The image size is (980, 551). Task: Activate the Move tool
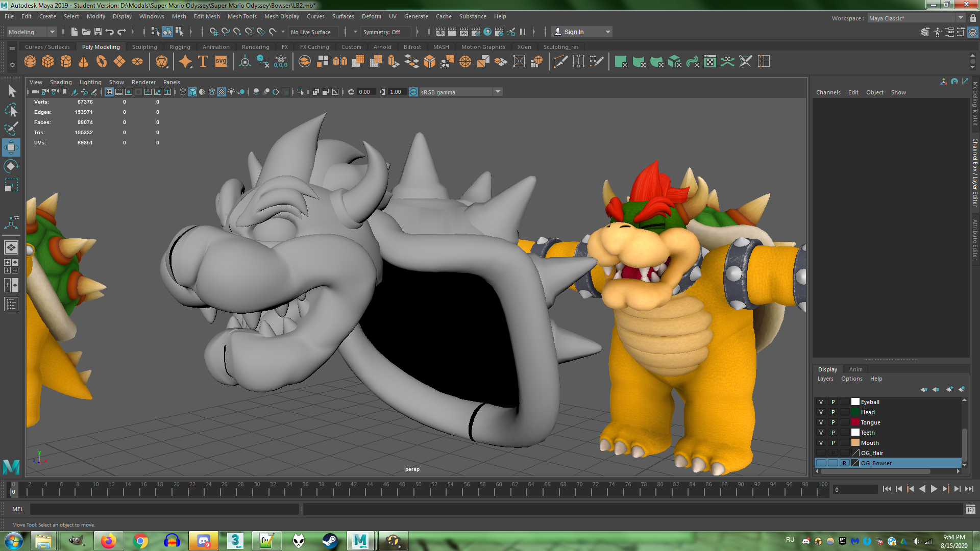(x=11, y=147)
